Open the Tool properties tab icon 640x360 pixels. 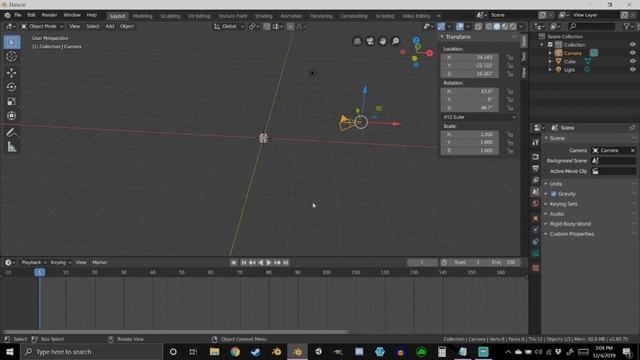click(x=536, y=142)
